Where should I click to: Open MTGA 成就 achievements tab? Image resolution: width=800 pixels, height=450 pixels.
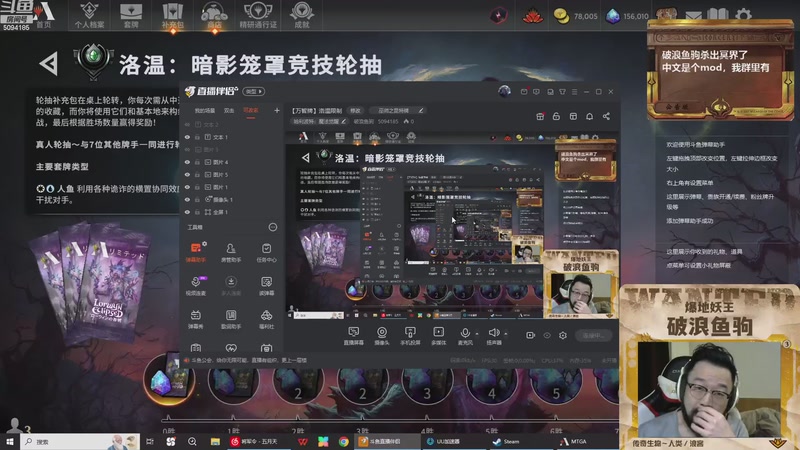[x=302, y=15]
